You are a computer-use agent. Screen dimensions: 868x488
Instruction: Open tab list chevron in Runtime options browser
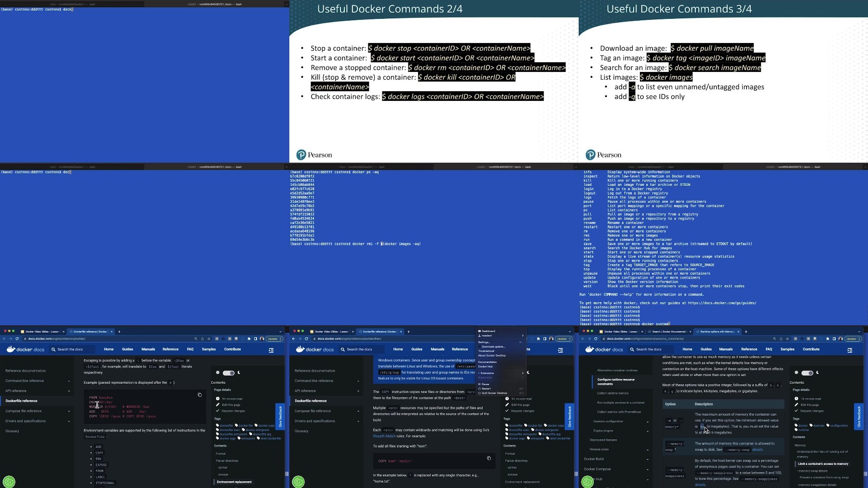coord(859,332)
